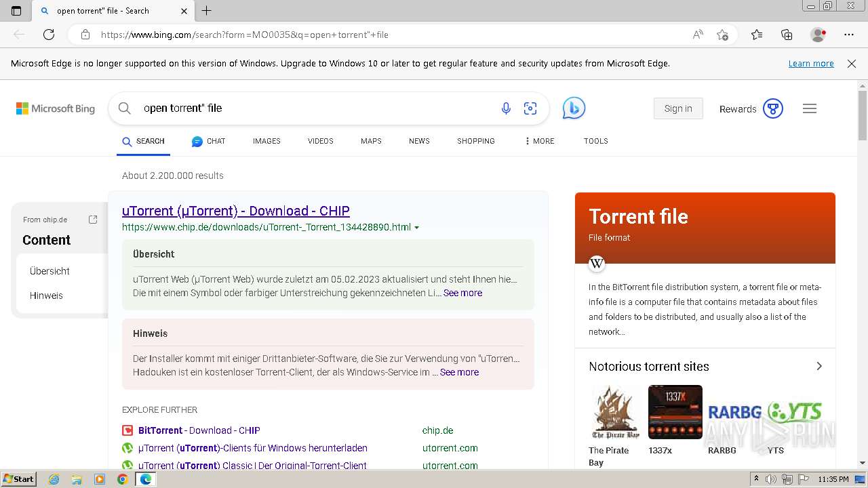Dismiss the unsupported Edge notification bar

852,64
